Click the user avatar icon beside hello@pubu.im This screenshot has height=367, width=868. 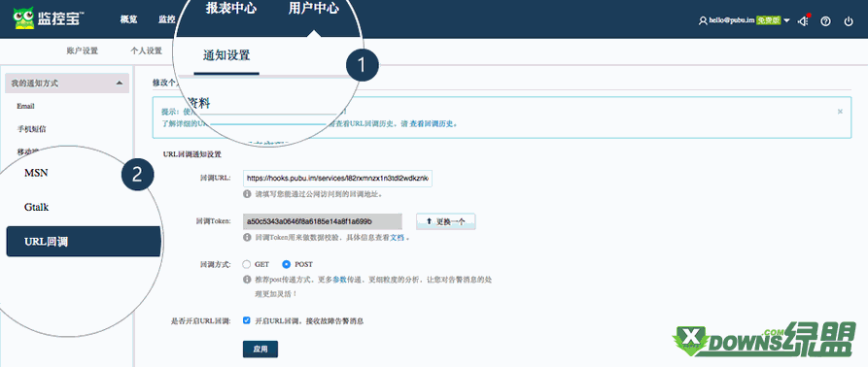[x=703, y=20]
